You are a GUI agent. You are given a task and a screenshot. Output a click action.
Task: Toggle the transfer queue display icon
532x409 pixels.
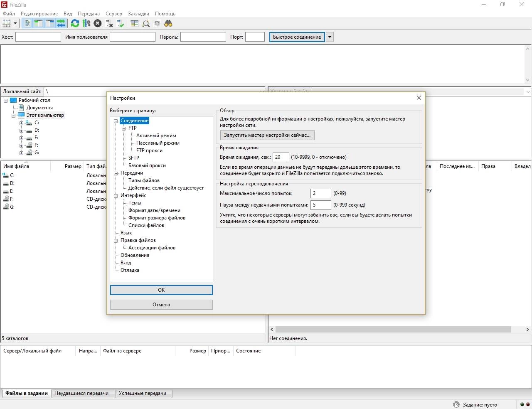pyautogui.click(x=61, y=23)
